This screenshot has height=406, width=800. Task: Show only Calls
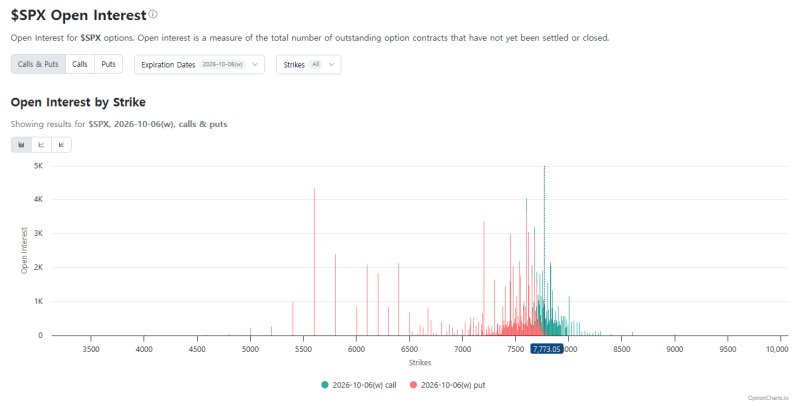pyautogui.click(x=80, y=64)
